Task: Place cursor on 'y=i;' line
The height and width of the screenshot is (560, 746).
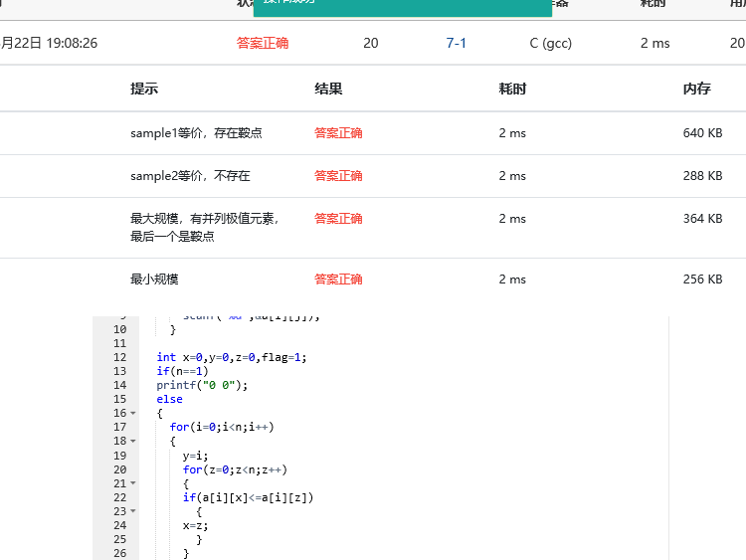Action: (x=196, y=456)
